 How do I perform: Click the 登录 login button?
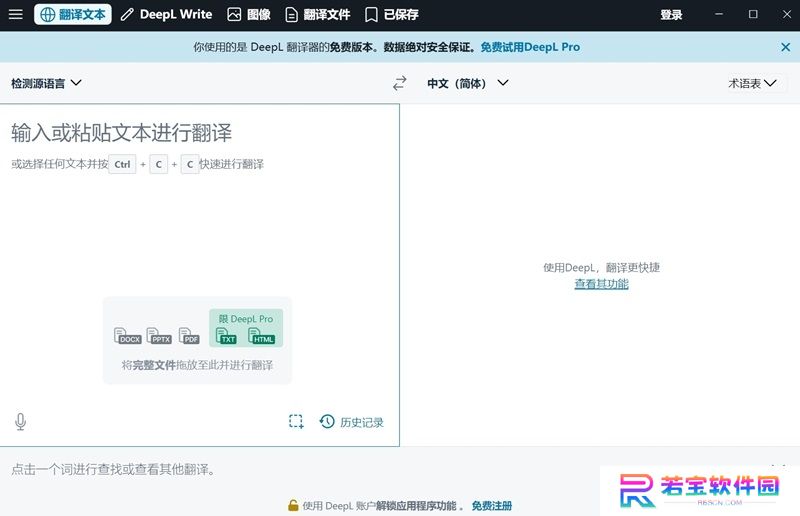pyautogui.click(x=671, y=14)
